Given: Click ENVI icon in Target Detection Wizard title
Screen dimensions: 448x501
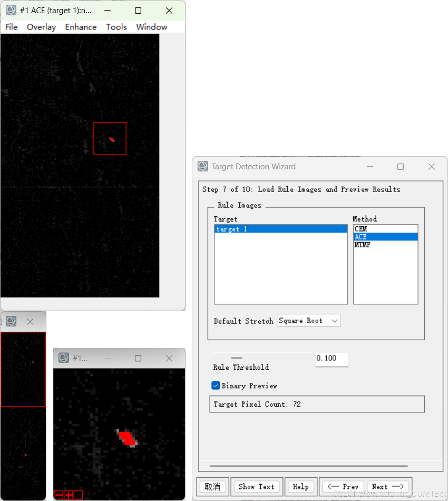Looking at the screenshot, I should pyautogui.click(x=203, y=166).
